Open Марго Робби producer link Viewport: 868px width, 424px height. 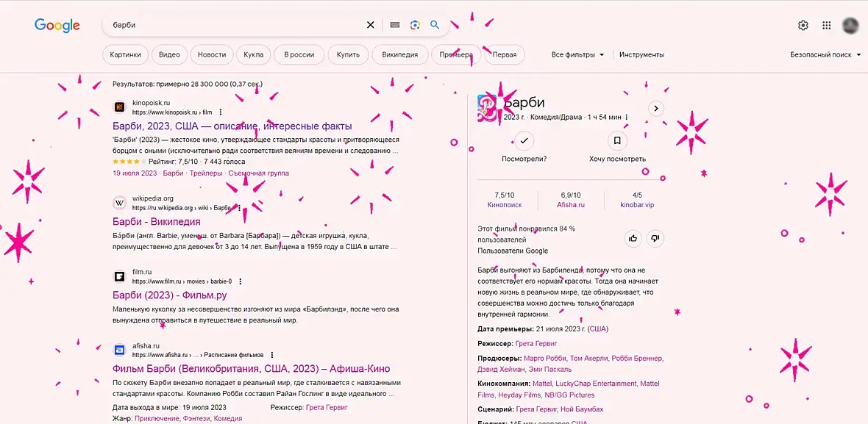(x=545, y=358)
